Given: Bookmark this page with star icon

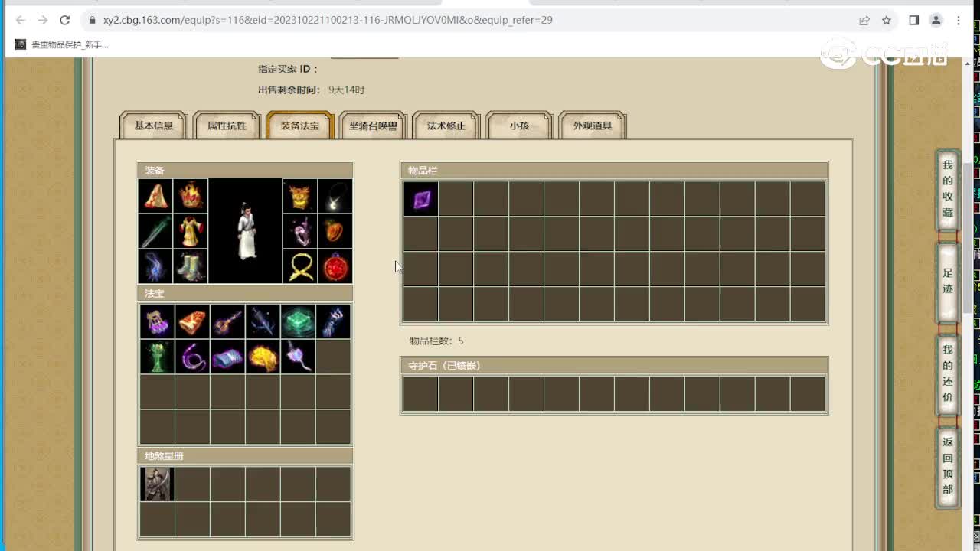Looking at the screenshot, I should tap(887, 21).
